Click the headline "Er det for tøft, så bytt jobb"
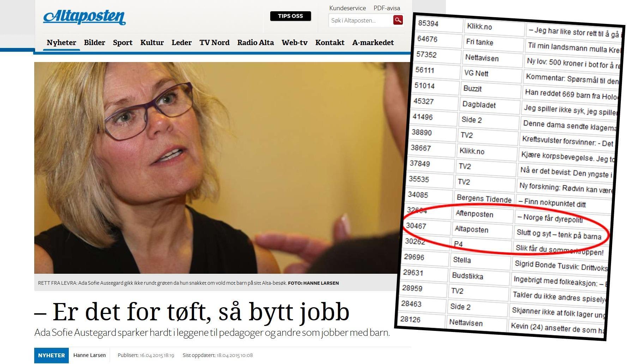This screenshot has width=635, height=364. tap(192, 312)
